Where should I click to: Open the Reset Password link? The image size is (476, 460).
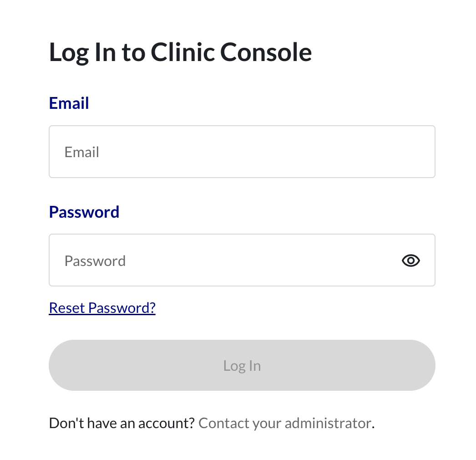(102, 308)
